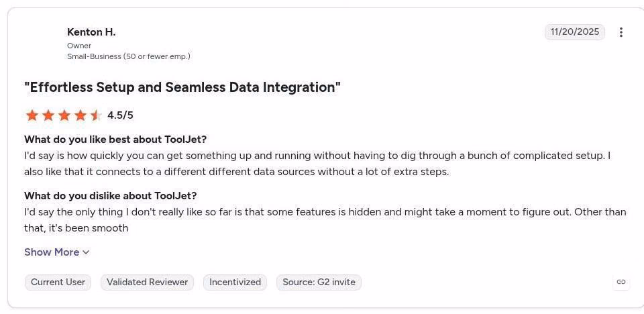Screen dimensions: 644x314
Task: Click the 'What do you dislike' heading
Action: click(111, 196)
